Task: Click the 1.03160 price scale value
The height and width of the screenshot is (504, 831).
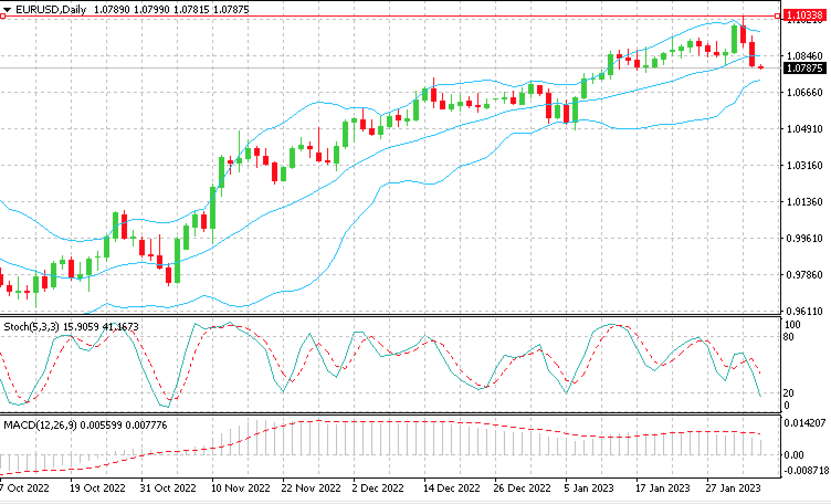Action: (x=804, y=165)
